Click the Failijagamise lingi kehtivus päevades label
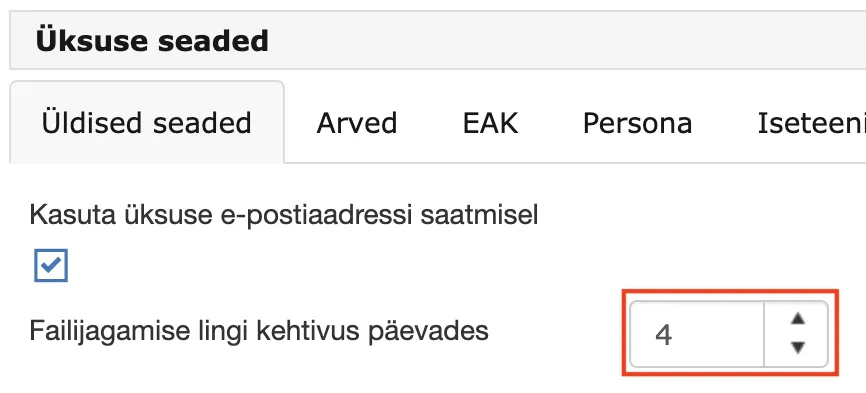This screenshot has height=393, width=866. click(259, 331)
